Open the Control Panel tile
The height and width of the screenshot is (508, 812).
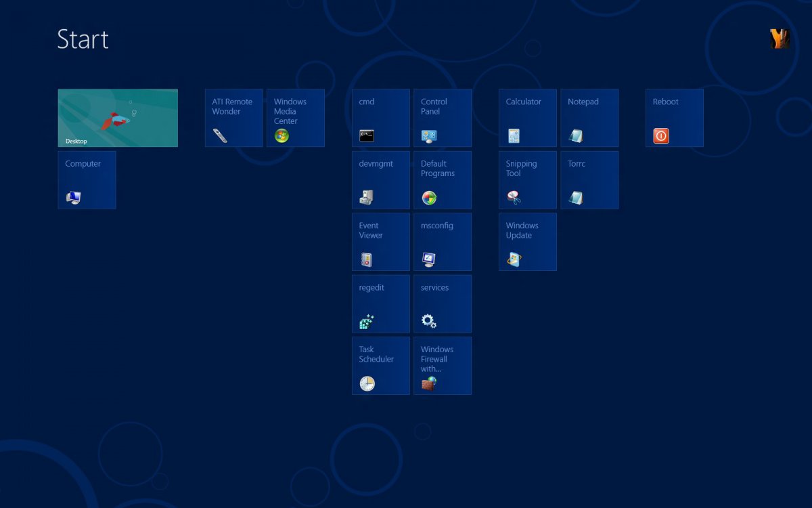tap(442, 118)
